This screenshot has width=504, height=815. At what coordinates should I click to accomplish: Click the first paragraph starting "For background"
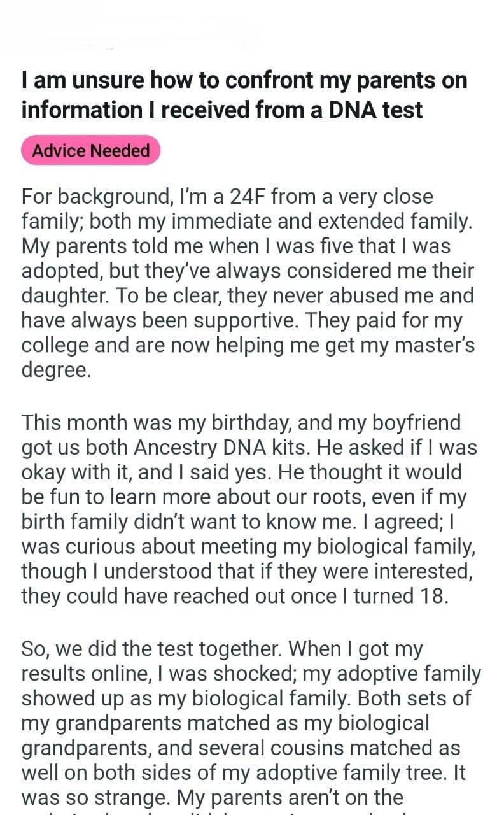coord(247,282)
